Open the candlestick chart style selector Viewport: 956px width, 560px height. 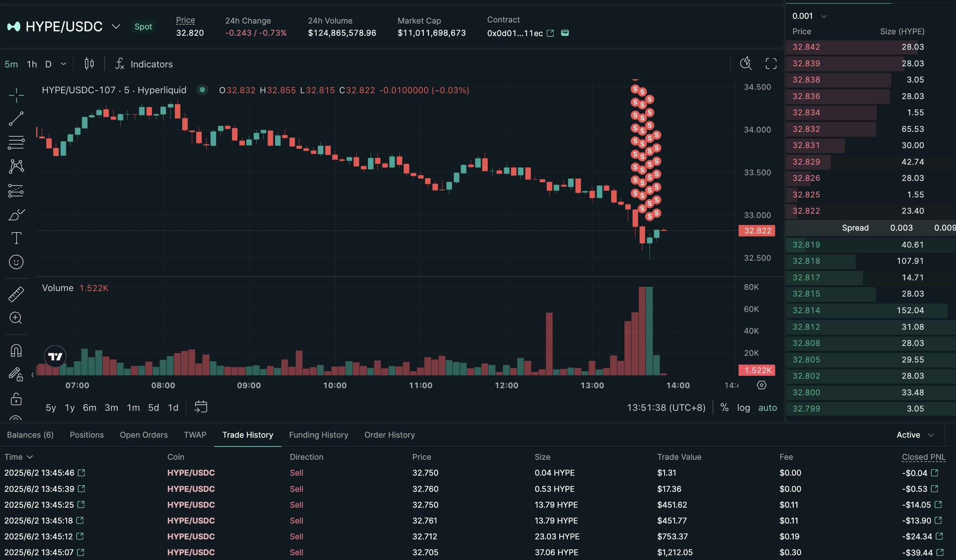click(89, 64)
